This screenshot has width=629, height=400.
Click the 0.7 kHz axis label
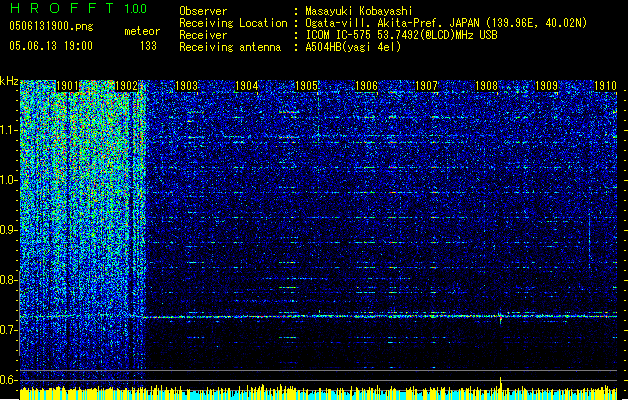pyautogui.click(x=9, y=330)
